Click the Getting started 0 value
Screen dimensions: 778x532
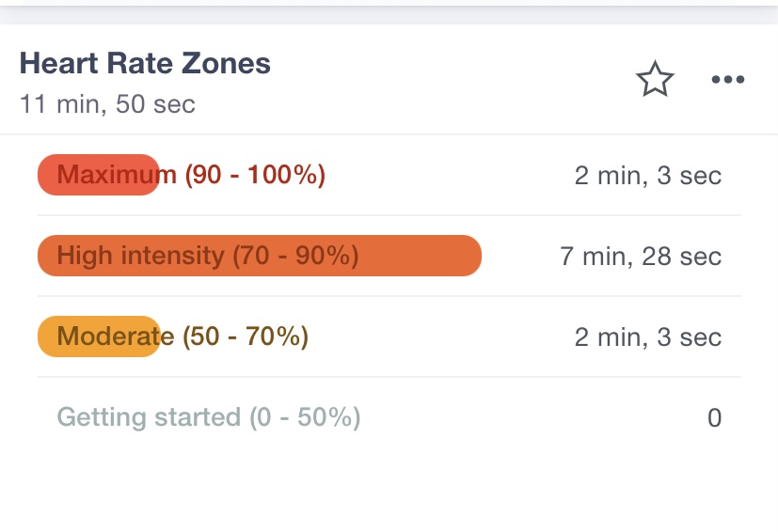[x=714, y=418]
